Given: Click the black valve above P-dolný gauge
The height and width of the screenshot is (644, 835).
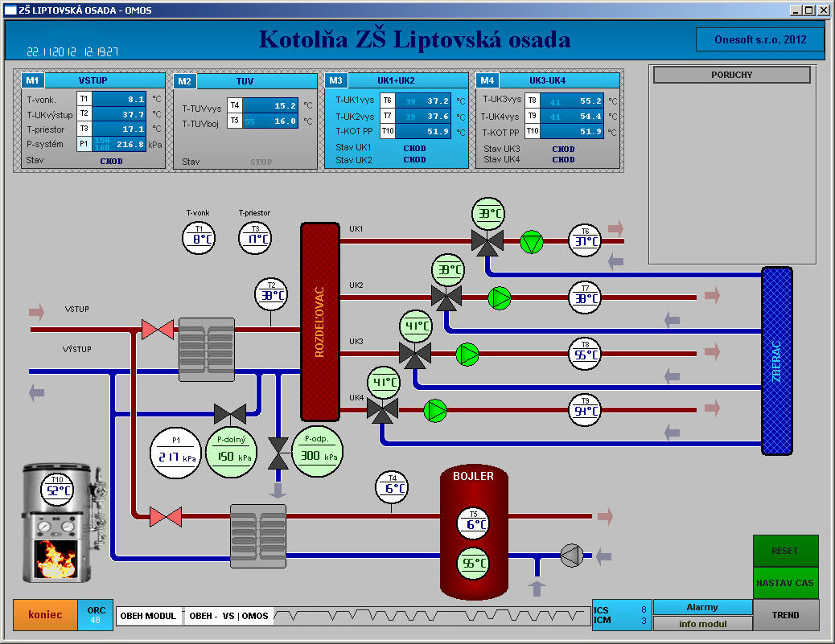Looking at the screenshot, I should pyautogui.click(x=230, y=413).
